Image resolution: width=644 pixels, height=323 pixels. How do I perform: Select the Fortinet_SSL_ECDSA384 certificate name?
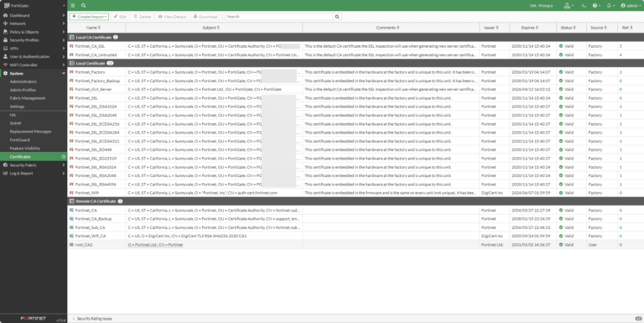click(x=97, y=133)
